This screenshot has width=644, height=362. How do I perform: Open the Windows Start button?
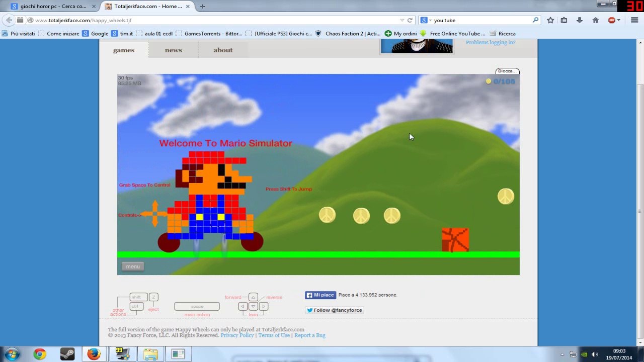pos(12,354)
